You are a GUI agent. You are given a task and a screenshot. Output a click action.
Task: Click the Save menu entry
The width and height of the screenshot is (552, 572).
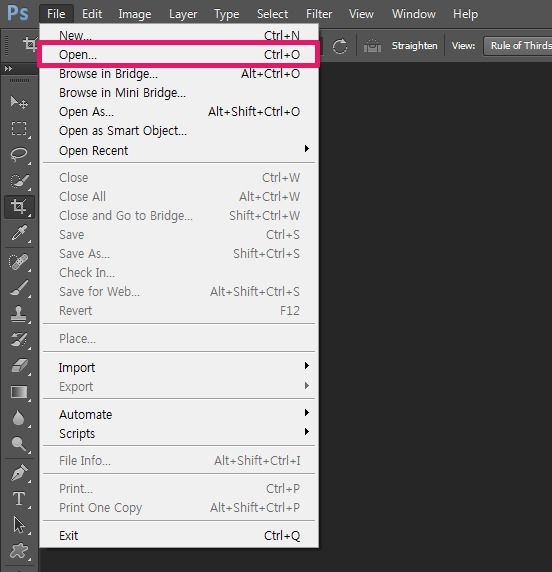point(179,235)
